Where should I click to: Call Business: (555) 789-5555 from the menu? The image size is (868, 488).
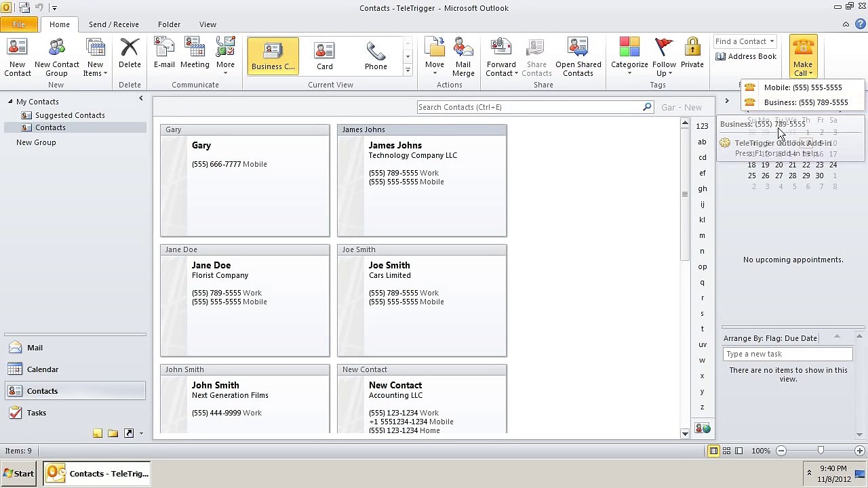tap(803, 102)
